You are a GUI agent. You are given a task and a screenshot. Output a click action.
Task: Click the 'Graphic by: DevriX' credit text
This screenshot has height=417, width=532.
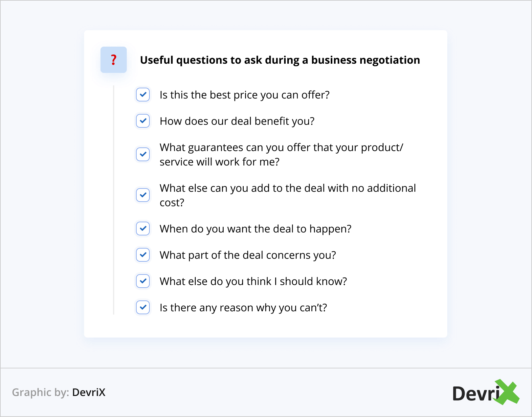pos(59,392)
